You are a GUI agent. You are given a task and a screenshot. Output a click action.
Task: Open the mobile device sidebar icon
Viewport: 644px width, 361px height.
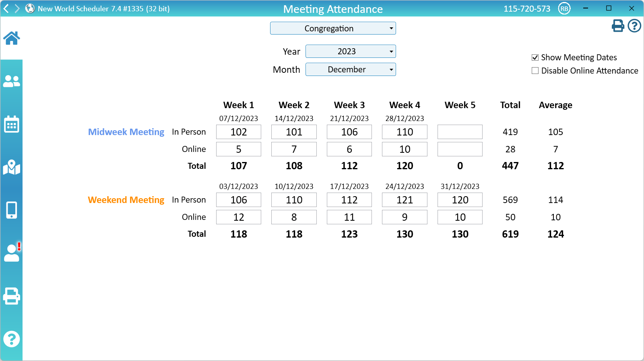click(11, 210)
